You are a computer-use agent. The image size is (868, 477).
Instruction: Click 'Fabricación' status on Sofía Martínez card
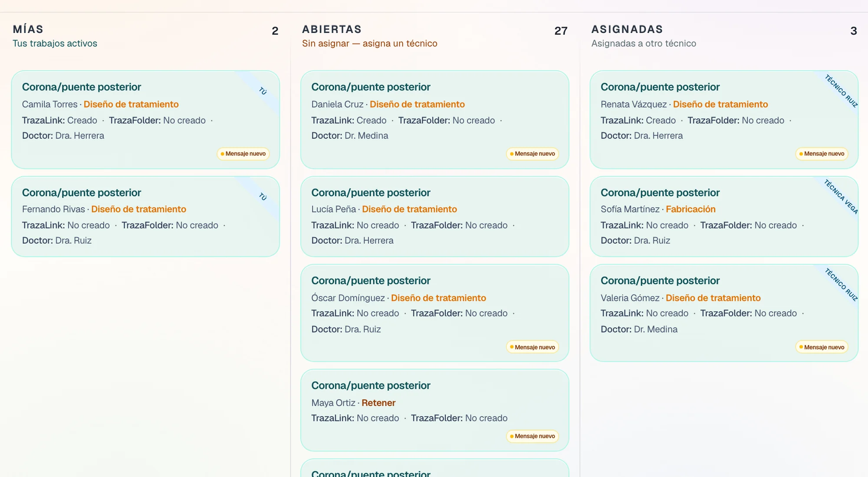690,209
